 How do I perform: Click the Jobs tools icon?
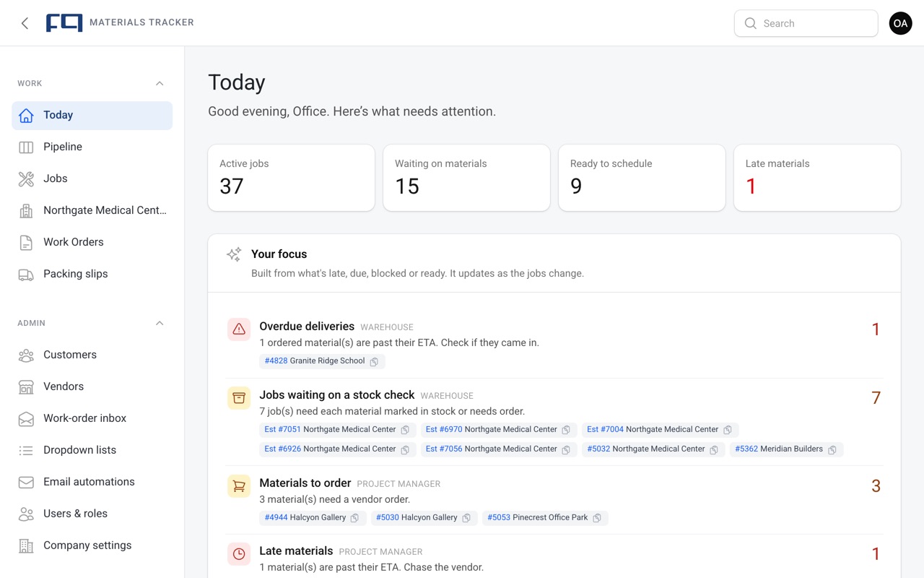[26, 179]
